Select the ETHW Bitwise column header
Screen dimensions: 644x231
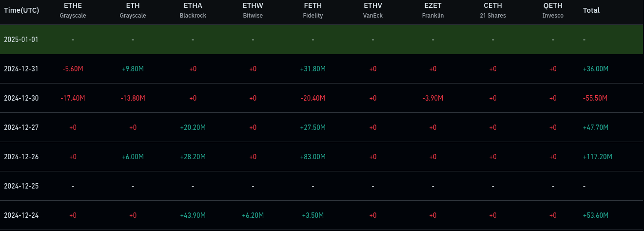[253, 10]
